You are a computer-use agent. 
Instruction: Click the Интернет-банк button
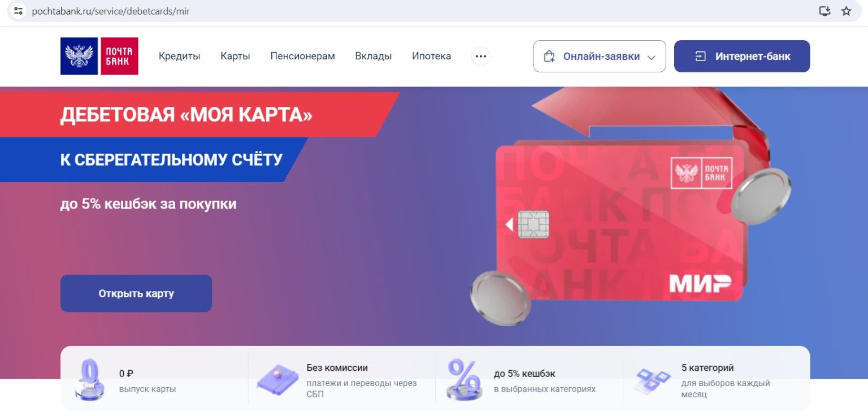[742, 57]
